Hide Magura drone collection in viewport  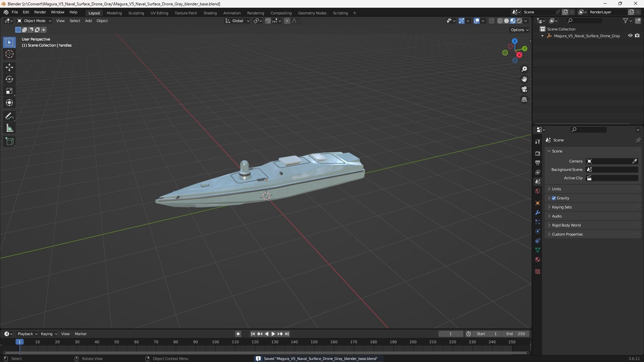pyautogui.click(x=630, y=36)
